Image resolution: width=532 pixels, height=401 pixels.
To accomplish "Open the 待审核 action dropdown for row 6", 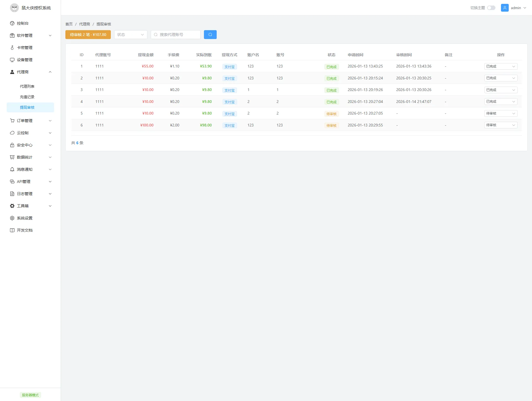I will click(500, 125).
